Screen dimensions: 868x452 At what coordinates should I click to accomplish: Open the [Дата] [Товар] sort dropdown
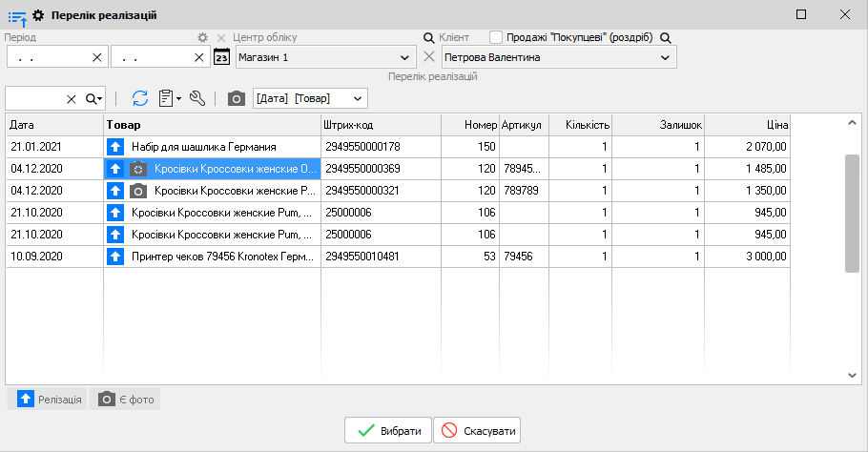(x=358, y=98)
